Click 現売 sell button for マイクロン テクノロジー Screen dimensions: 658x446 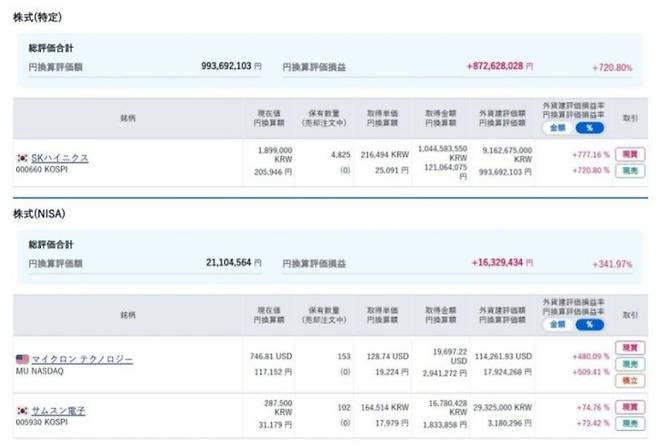click(630, 364)
